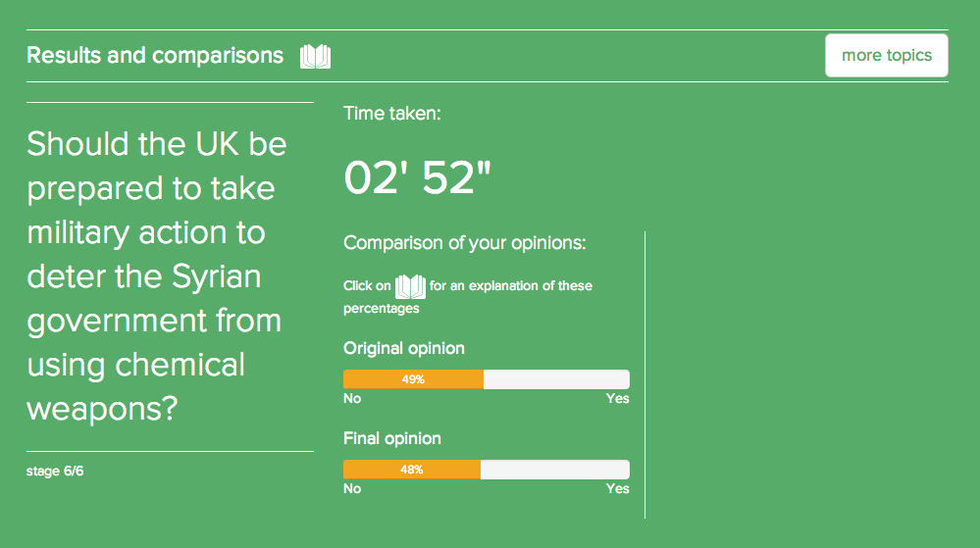Click the explanation of these percentages text

(x=510, y=286)
